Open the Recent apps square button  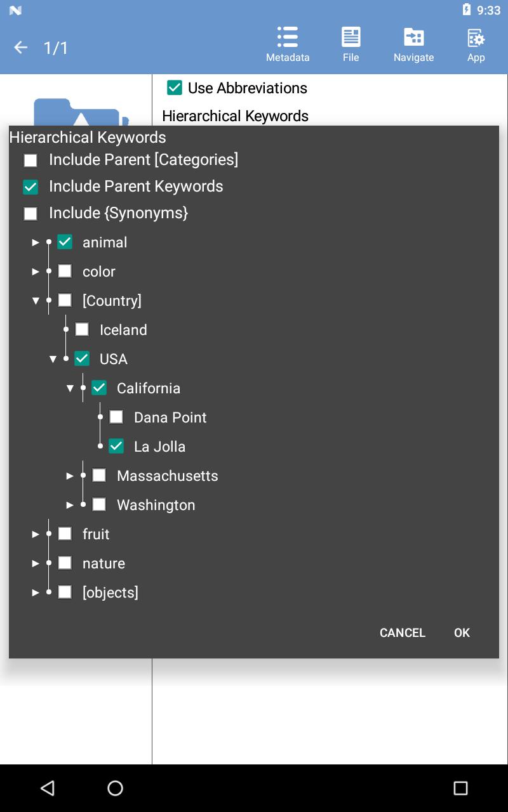tap(460, 788)
